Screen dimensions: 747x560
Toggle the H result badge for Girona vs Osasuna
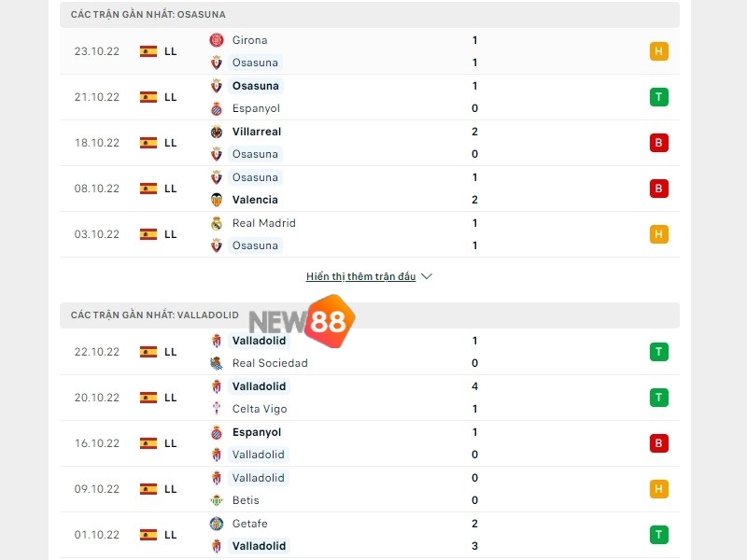[659, 51]
